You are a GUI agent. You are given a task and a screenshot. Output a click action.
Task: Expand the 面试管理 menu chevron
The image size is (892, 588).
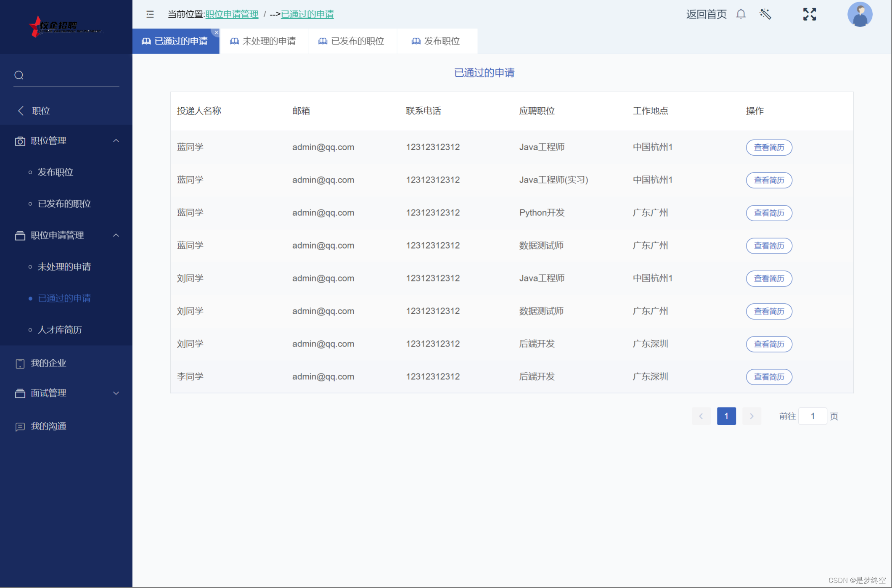[116, 393]
